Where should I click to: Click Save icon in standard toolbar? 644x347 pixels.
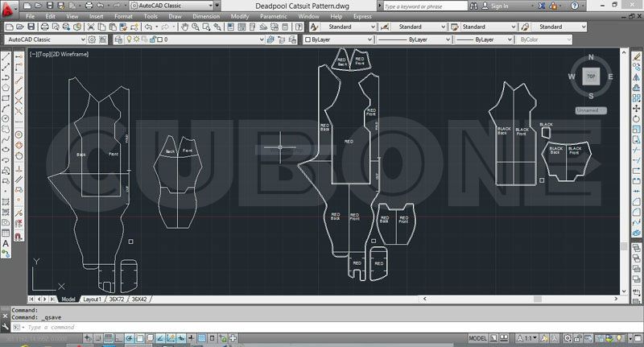[x=31, y=27]
